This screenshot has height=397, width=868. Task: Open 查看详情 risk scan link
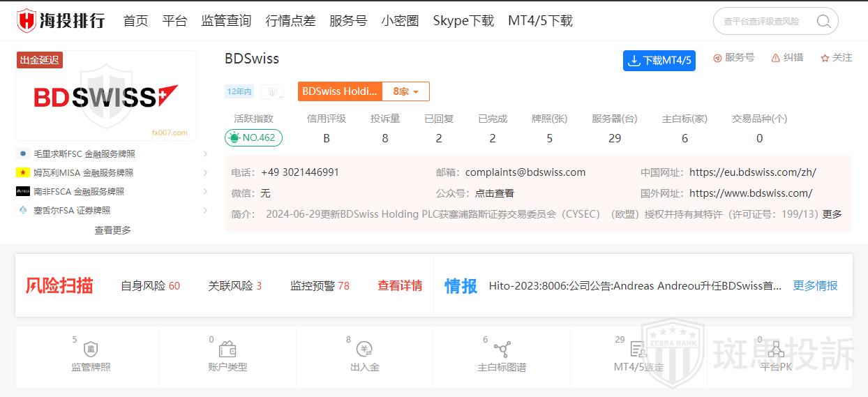pos(400,285)
